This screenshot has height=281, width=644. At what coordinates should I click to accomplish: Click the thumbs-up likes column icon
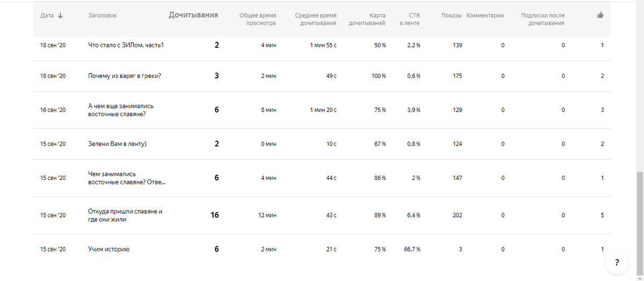(600, 15)
